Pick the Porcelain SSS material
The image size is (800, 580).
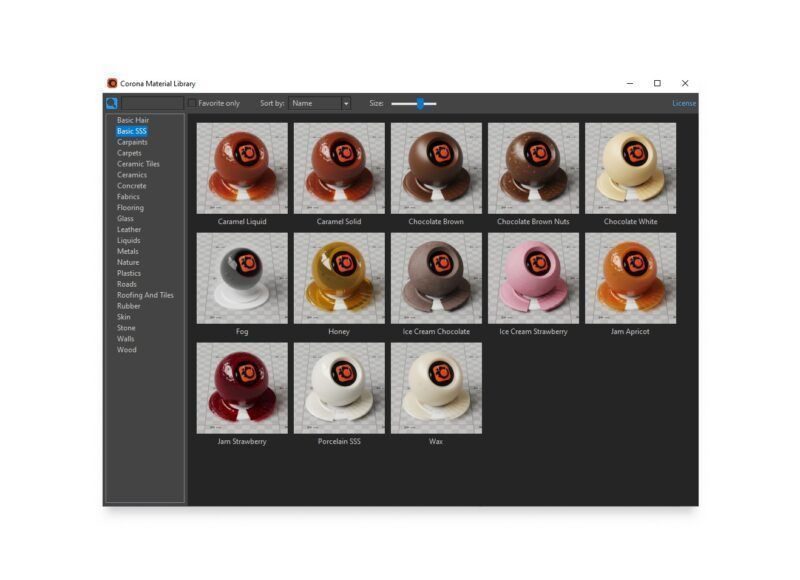click(x=339, y=388)
